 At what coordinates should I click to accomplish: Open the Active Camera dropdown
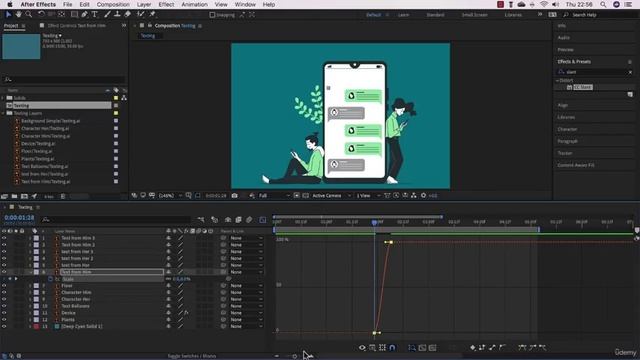331,196
